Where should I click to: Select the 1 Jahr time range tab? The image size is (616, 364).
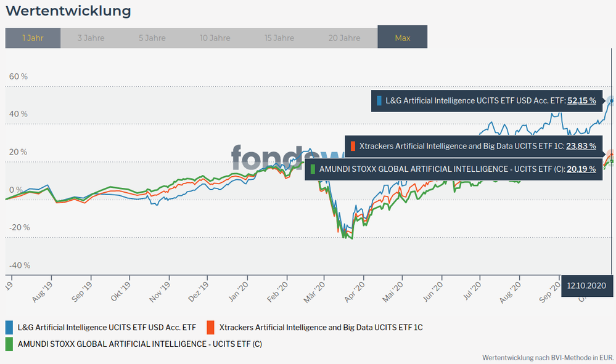33,38
